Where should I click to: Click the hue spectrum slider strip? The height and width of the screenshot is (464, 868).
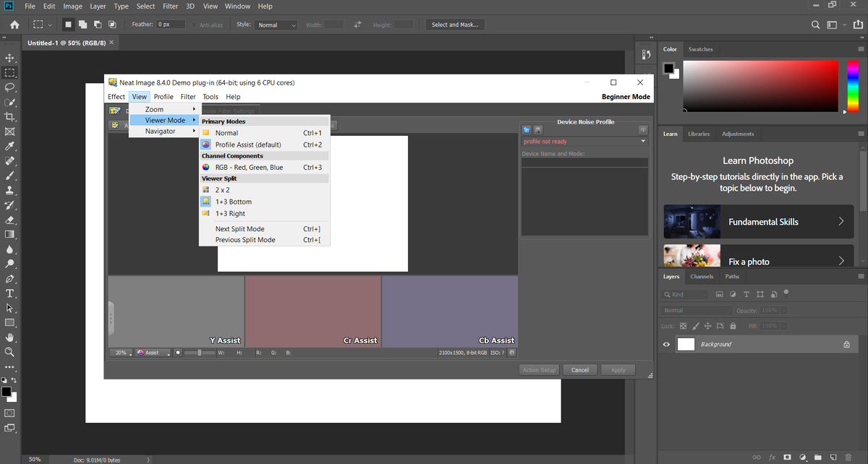click(852, 87)
